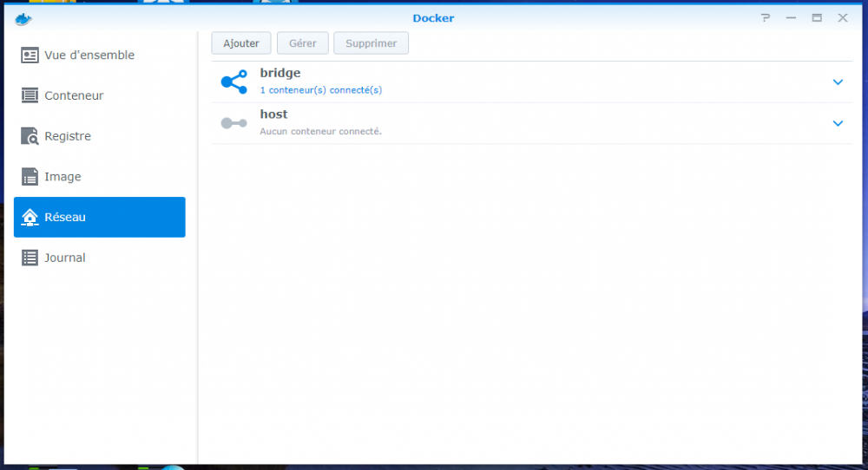Maximize the Docker window
This screenshot has width=868, height=470.
[817, 18]
